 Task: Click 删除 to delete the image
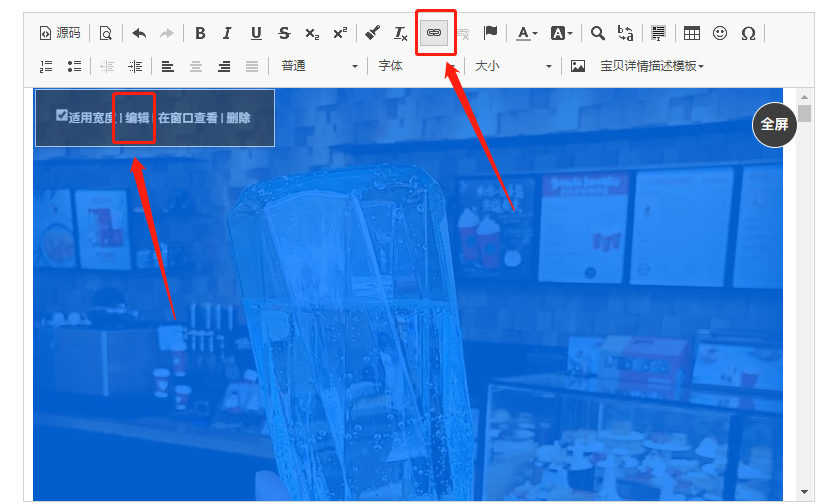pyautogui.click(x=238, y=118)
